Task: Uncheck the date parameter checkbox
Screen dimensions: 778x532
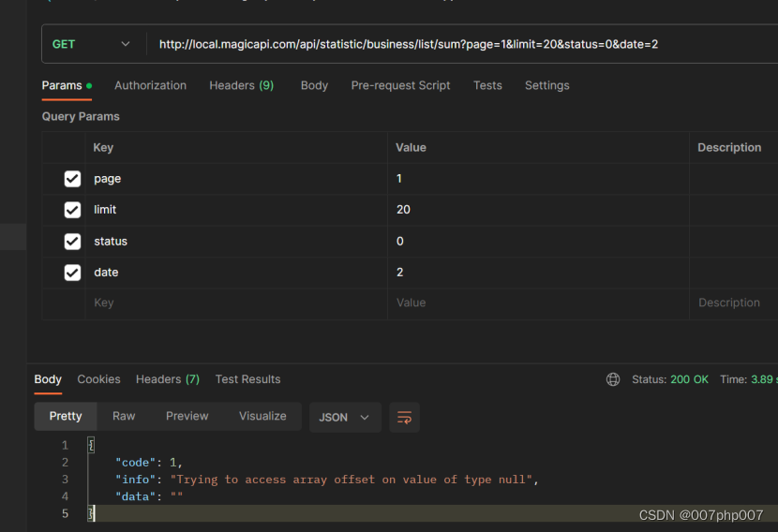Action: pyautogui.click(x=72, y=273)
